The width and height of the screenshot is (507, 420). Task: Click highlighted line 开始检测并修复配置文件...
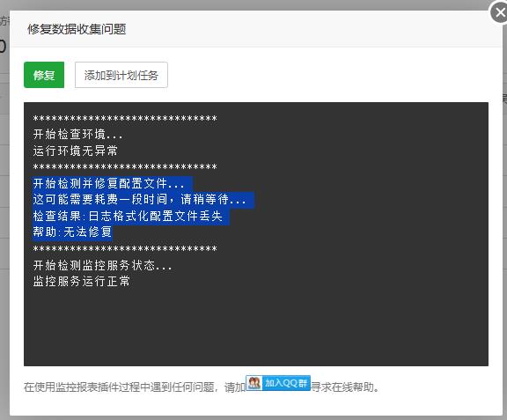(108, 183)
